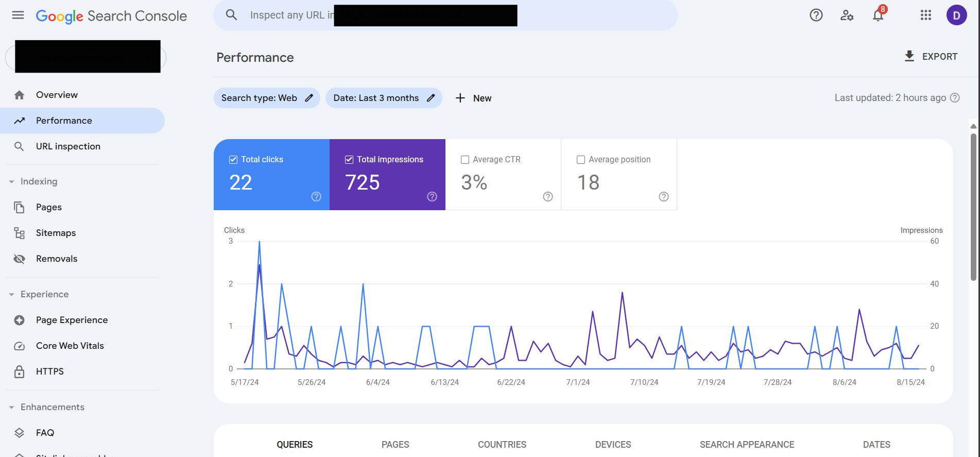Switch to the Queries tab
The image size is (980, 457).
click(295, 445)
